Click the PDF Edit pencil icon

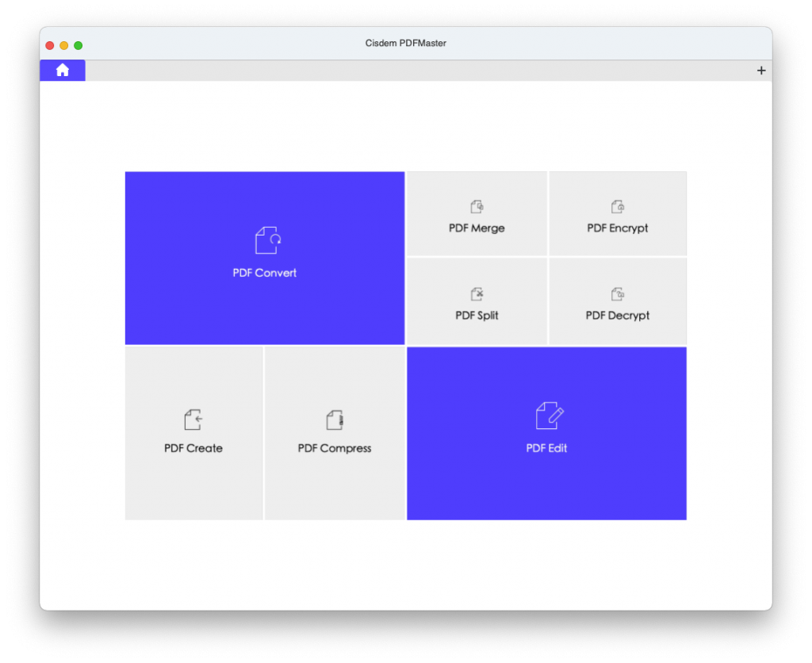point(550,416)
